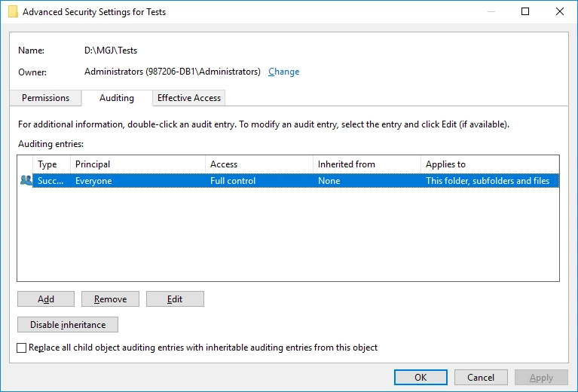The height and width of the screenshot is (392, 578).
Task: Cancel the dialog
Action: pos(481,378)
